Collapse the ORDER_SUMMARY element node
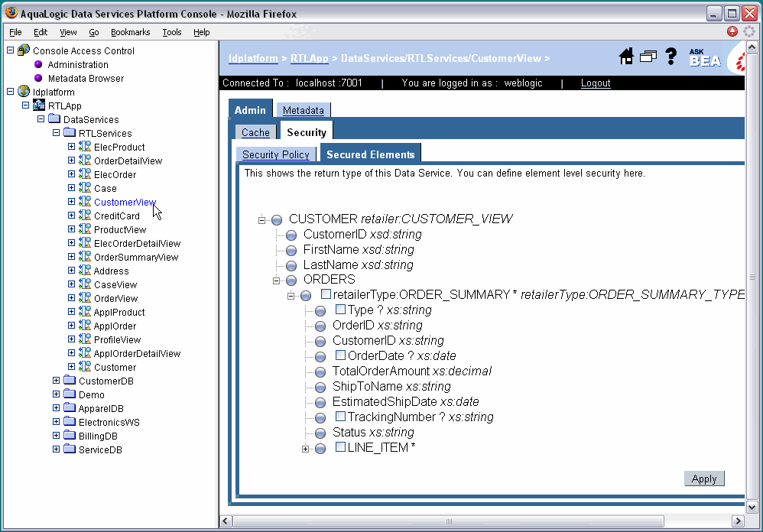The image size is (763, 532). (291, 296)
